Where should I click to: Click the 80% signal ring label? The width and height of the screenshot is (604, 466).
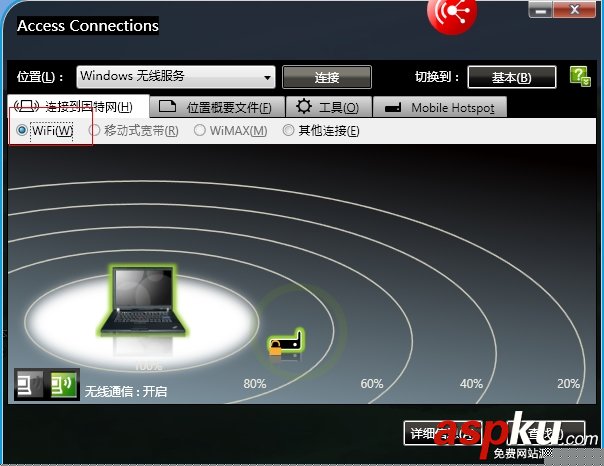click(255, 384)
